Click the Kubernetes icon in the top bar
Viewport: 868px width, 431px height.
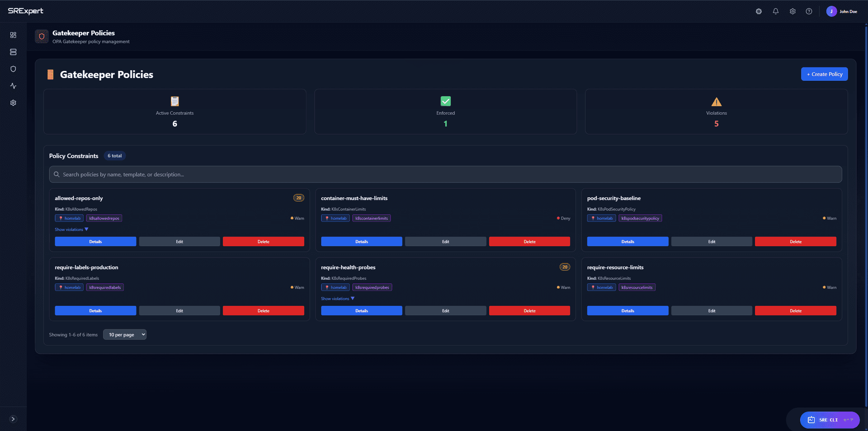759,11
